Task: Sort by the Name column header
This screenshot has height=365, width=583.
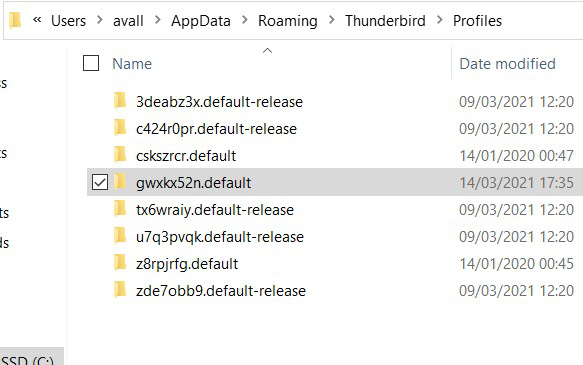Action: tap(132, 64)
